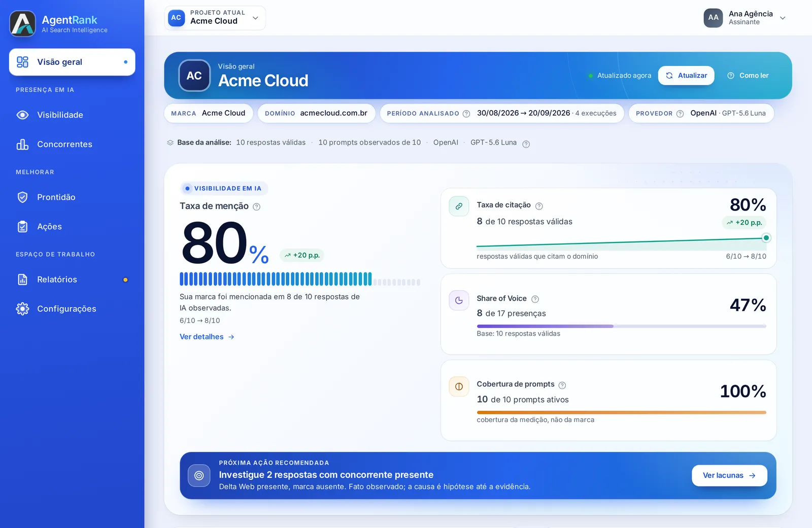Open Relatórios in the sidebar
This screenshot has height=528, width=812.
[x=72, y=279]
